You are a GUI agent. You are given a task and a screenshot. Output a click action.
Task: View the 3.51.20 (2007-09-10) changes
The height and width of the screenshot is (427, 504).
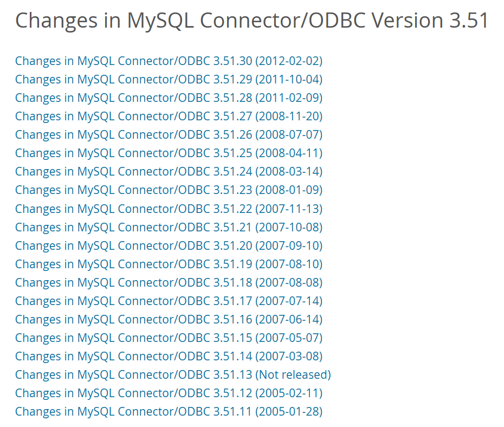coord(169,245)
